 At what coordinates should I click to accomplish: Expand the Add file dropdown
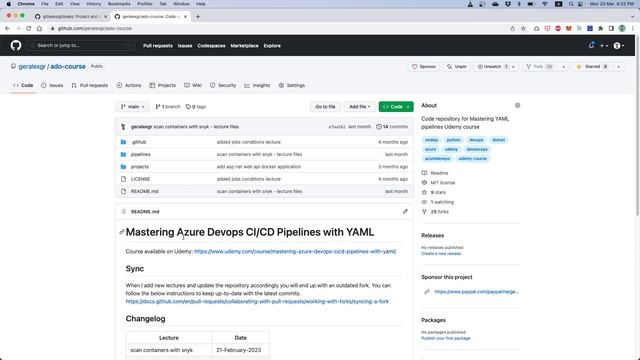[x=359, y=107]
